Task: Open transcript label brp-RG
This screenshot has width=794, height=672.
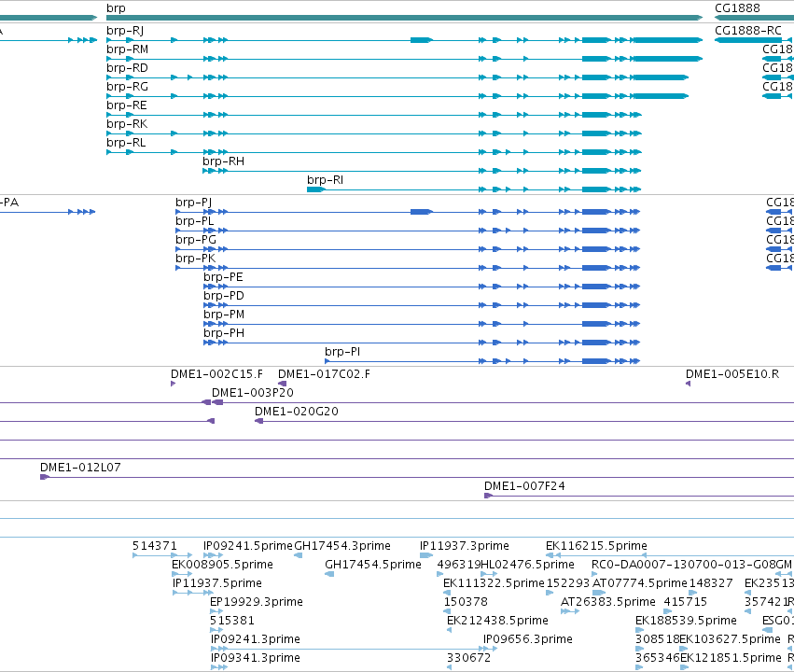Action: 127,87
